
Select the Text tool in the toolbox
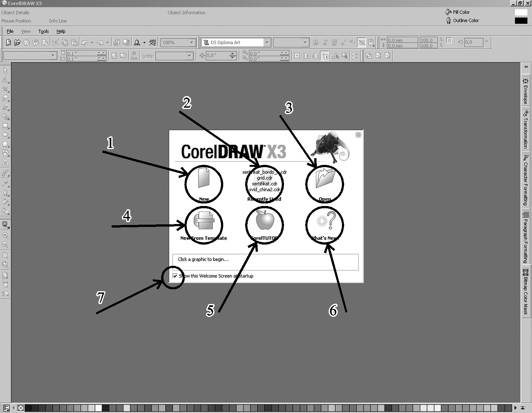5,162
